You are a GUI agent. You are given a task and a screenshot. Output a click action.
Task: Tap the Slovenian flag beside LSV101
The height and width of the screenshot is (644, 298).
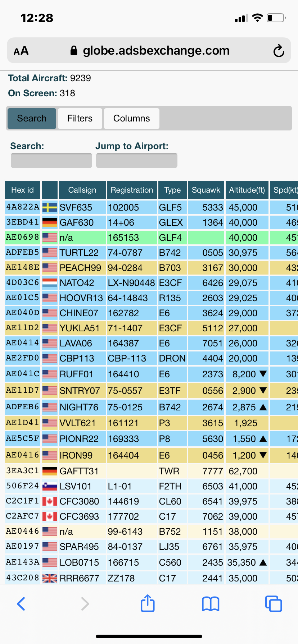pyautogui.click(x=50, y=486)
